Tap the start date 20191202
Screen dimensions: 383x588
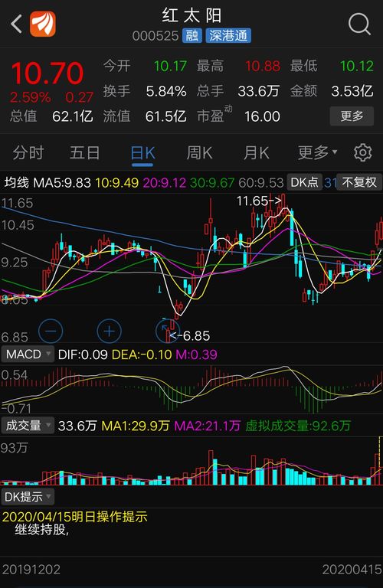coord(31,570)
